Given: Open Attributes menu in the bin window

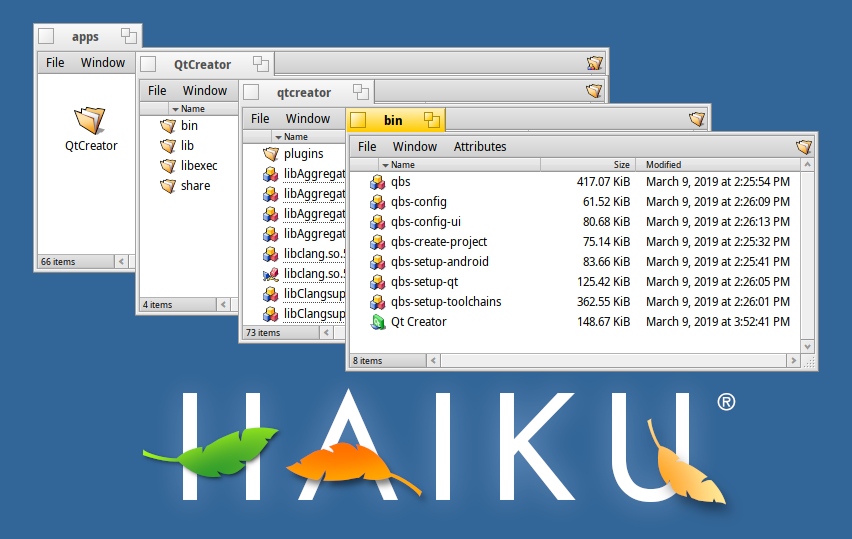Looking at the screenshot, I should 480,147.
